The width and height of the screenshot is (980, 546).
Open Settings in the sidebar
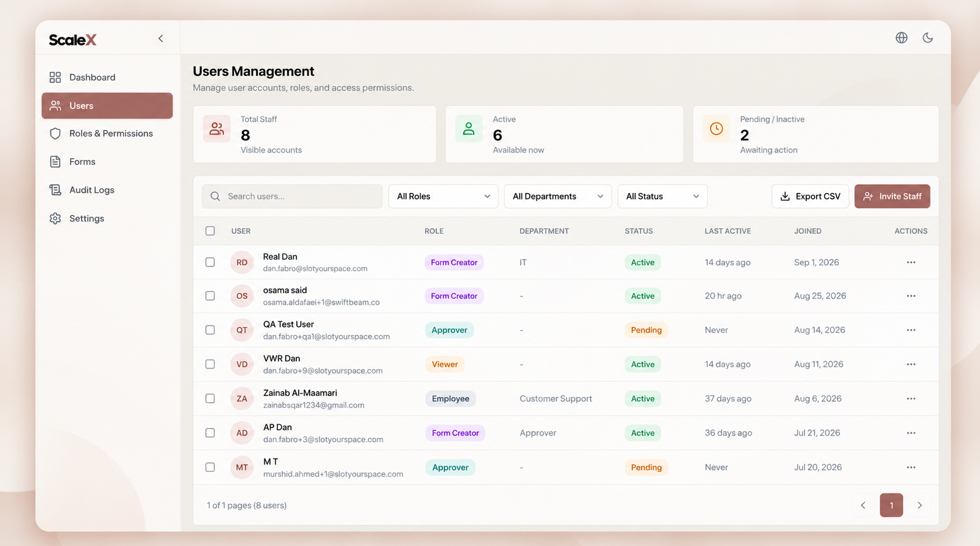tap(107, 218)
